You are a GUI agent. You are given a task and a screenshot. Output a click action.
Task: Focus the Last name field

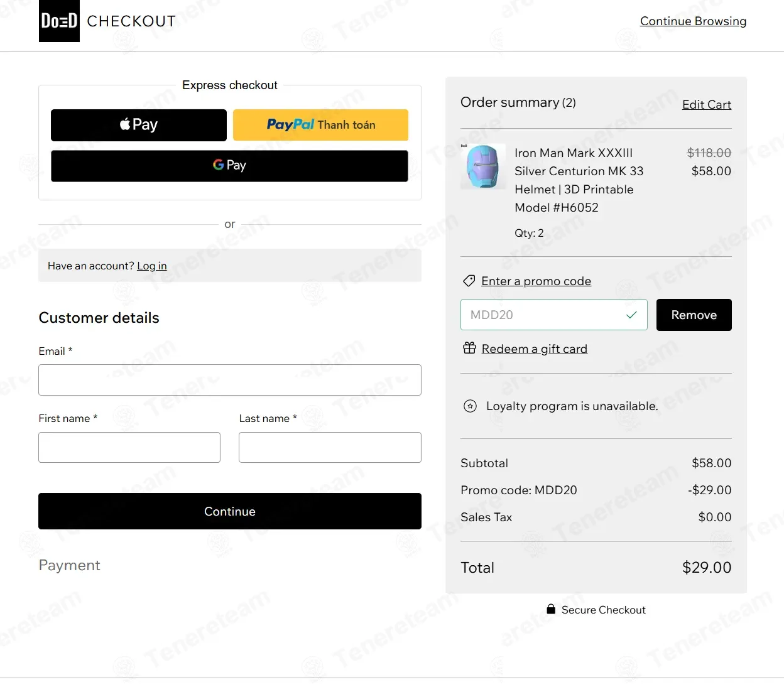[330, 447]
